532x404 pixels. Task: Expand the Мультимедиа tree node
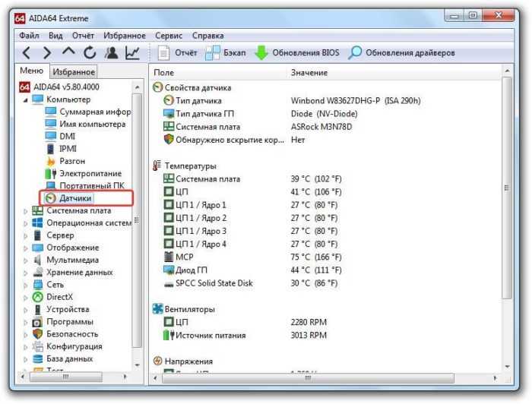pos(25,260)
